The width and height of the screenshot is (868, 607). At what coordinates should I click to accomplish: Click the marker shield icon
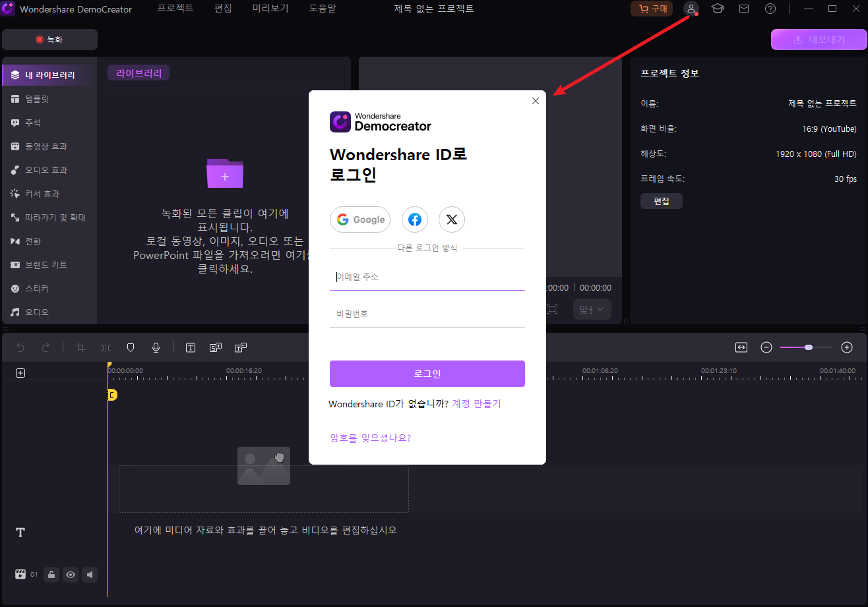(x=131, y=347)
